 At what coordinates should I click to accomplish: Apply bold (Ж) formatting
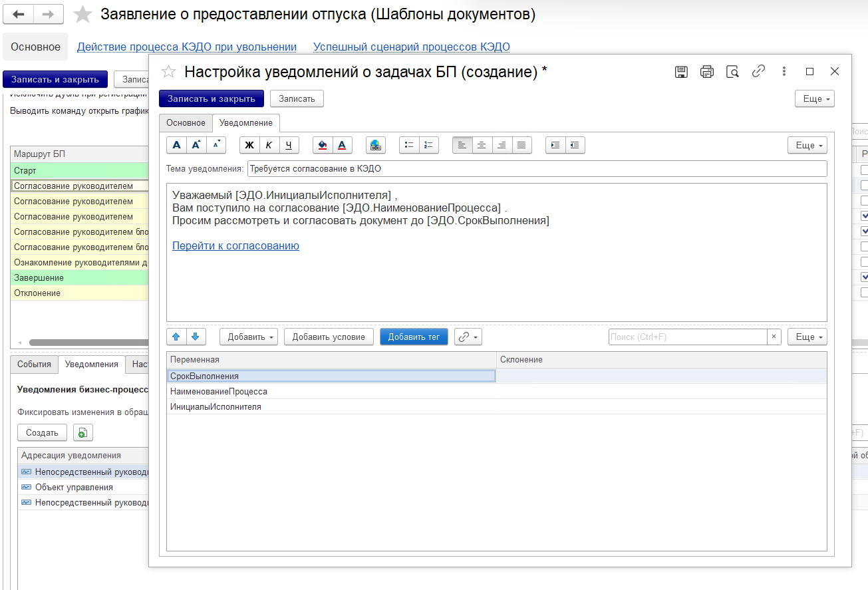249,145
